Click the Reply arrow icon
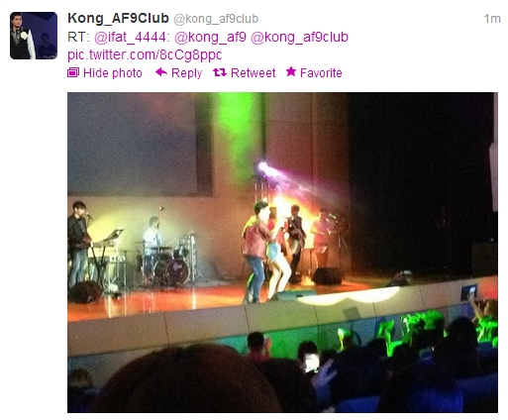 click(x=161, y=72)
